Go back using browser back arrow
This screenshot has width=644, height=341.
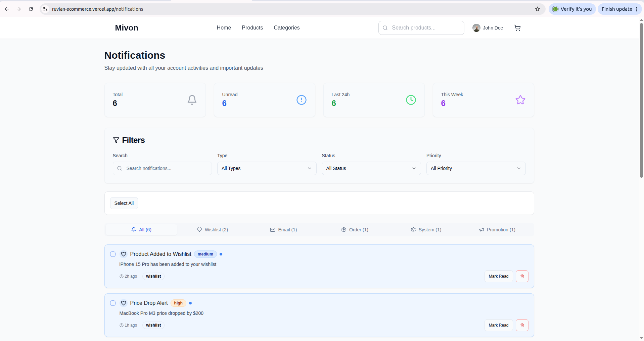coord(7,9)
